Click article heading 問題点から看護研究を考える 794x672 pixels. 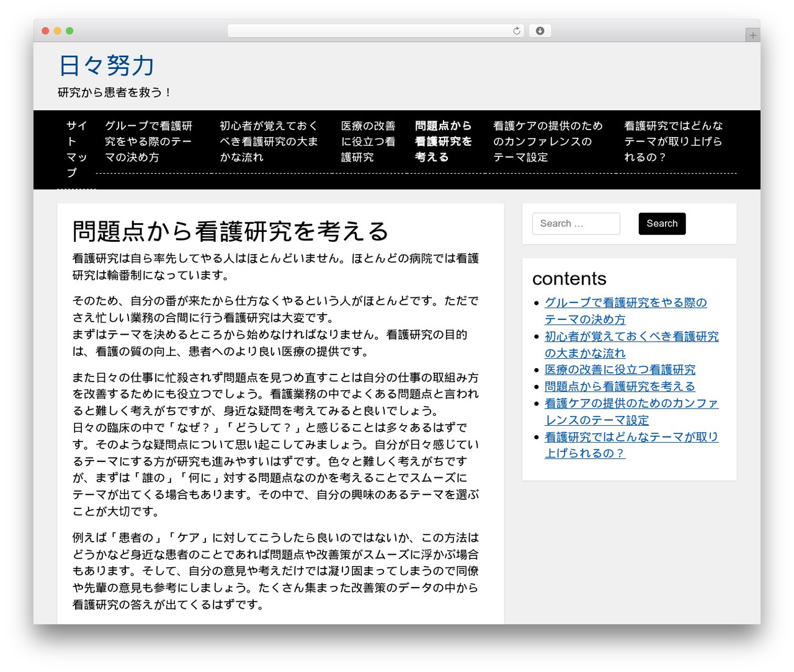(230, 231)
